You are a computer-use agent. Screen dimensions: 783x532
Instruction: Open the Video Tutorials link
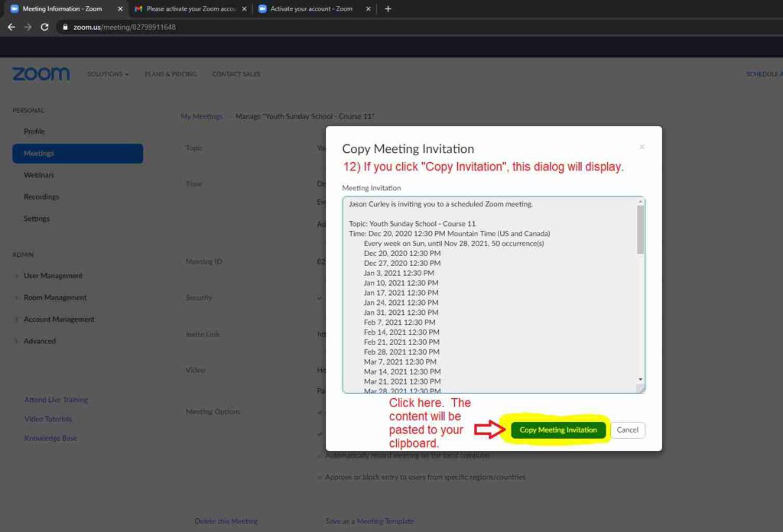[48, 419]
